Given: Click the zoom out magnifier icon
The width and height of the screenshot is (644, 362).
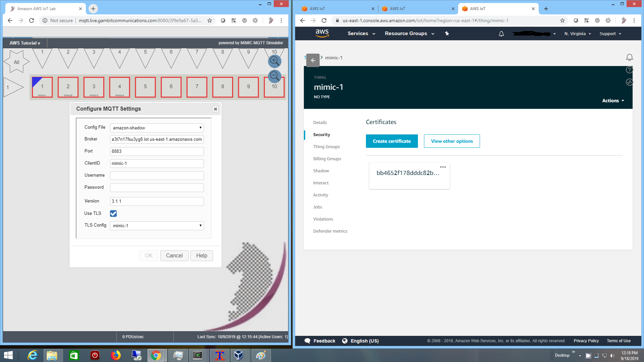Looking at the screenshot, I should (274, 76).
